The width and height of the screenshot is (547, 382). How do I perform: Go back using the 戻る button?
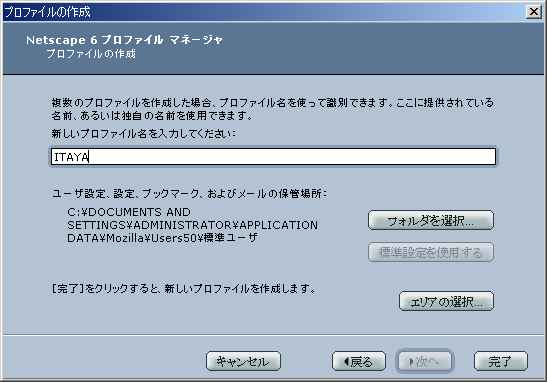359,361
